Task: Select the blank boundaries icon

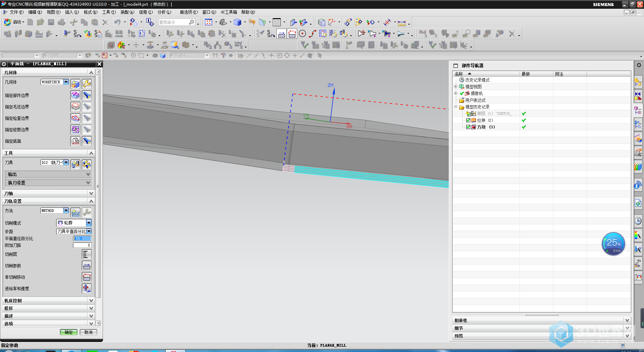Action: click(x=75, y=107)
